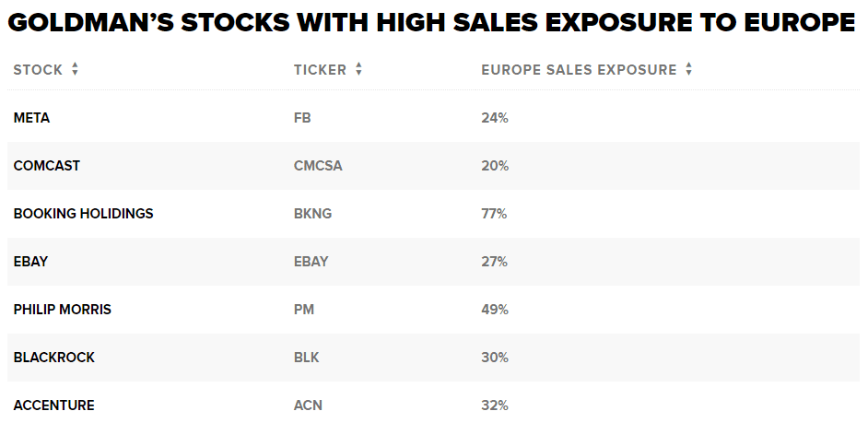Click the 77% exposure value

[x=495, y=214]
